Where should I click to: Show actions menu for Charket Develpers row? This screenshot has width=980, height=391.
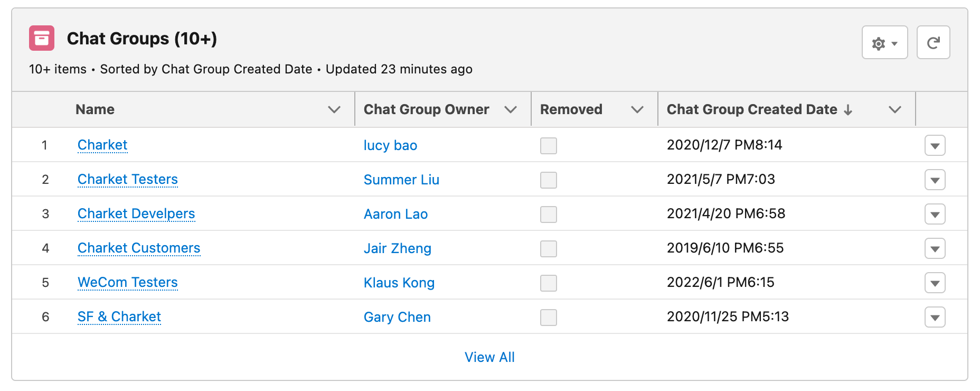(x=935, y=214)
